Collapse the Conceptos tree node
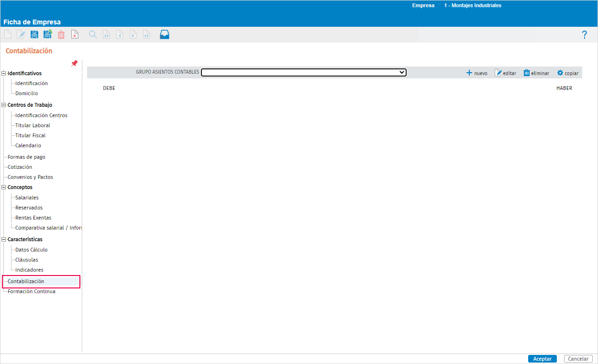598x364 pixels. coord(4,188)
